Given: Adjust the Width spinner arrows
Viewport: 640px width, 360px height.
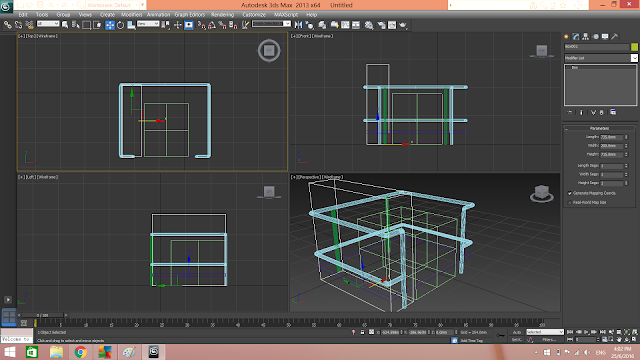Looking at the screenshot, I should tap(626, 146).
